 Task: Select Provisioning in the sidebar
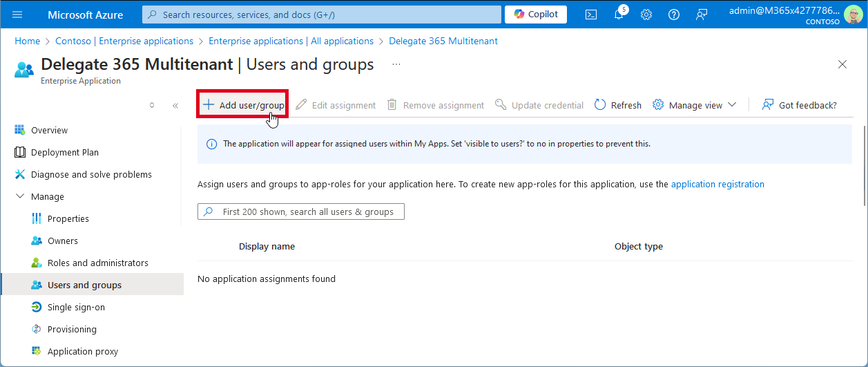point(72,329)
